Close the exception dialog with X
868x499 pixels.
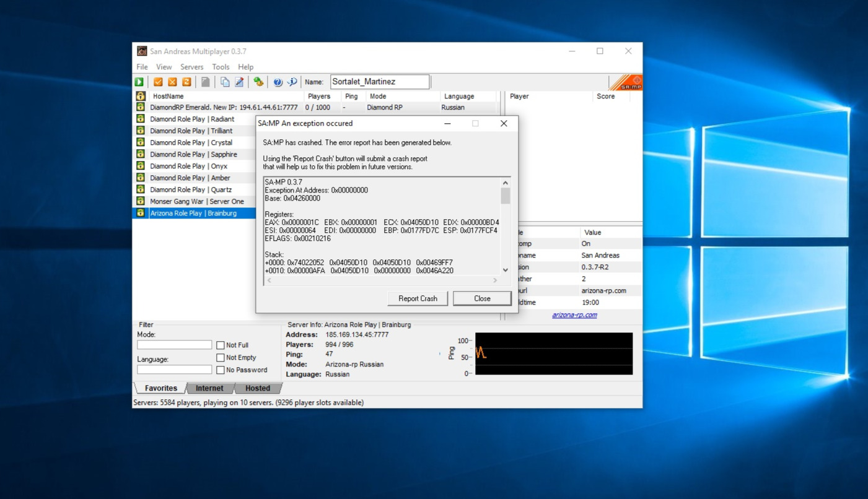click(x=504, y=123)
